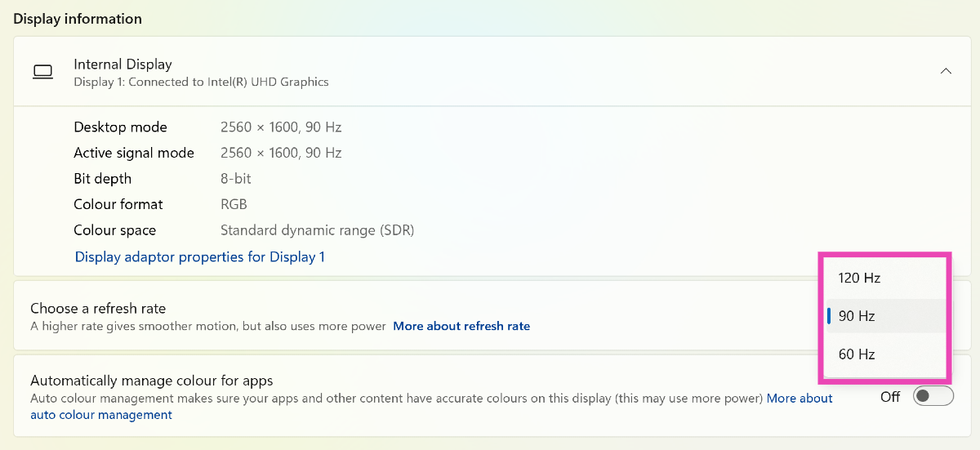
Task: Follow More about auto colour management link
Action: click(x=800, y=399)
